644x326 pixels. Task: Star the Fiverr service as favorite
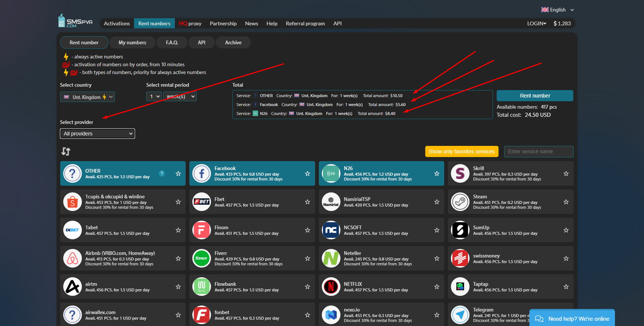coord(307,258)
